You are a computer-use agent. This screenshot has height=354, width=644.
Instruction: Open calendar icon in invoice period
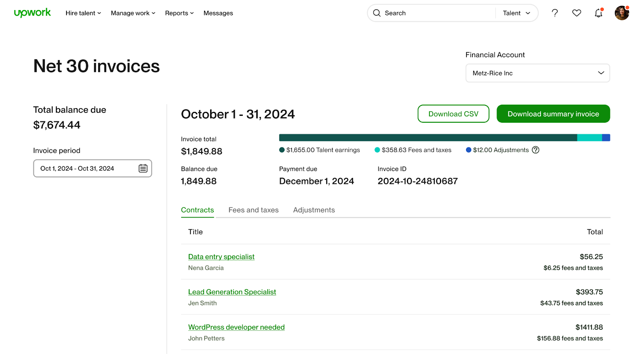(143, 169)
